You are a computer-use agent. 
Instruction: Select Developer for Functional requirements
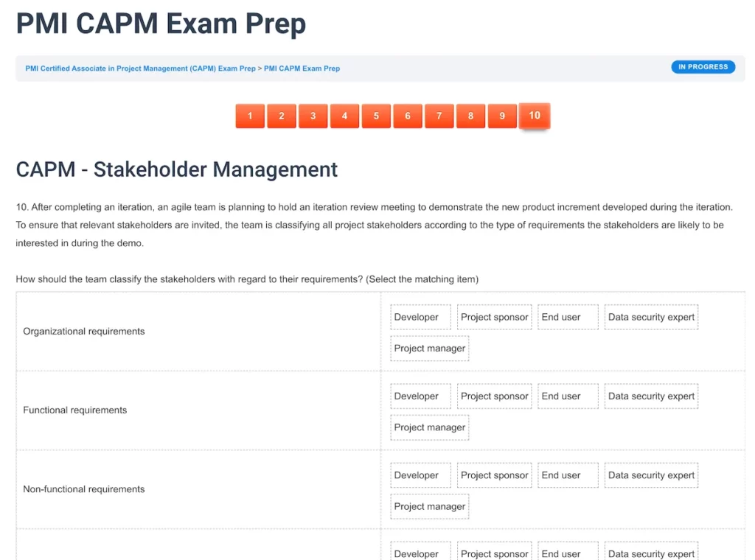(420, 396)
